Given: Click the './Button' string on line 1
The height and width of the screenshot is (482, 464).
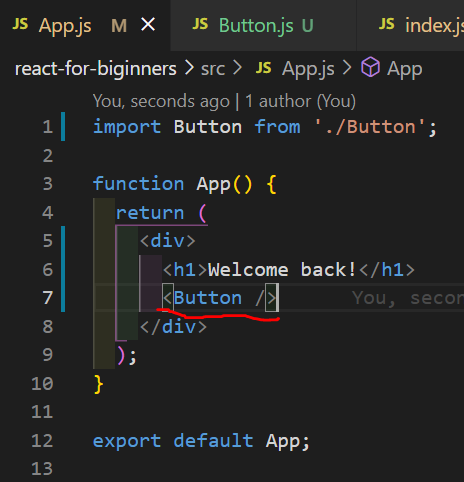Looking at the screenshot, I should 370,127.
